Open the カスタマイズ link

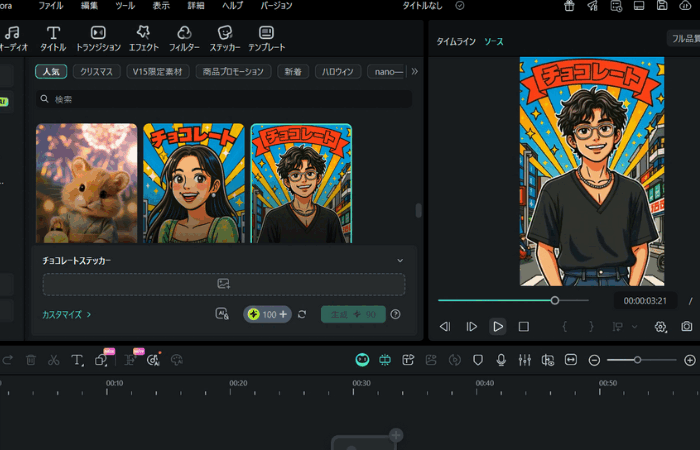pos(67,314)
